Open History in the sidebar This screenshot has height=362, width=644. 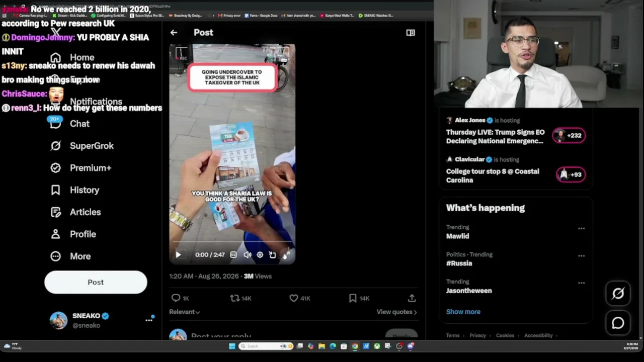coord(74,190)
